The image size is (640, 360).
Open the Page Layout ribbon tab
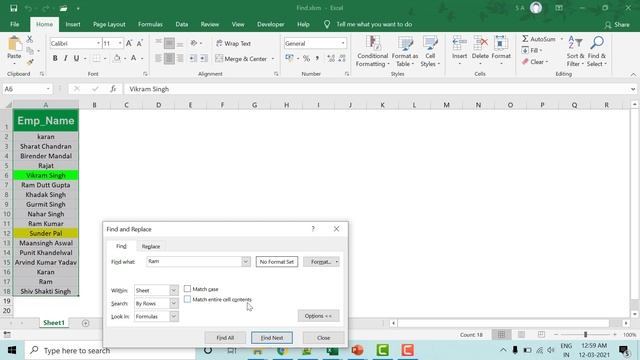pos(109,24)
